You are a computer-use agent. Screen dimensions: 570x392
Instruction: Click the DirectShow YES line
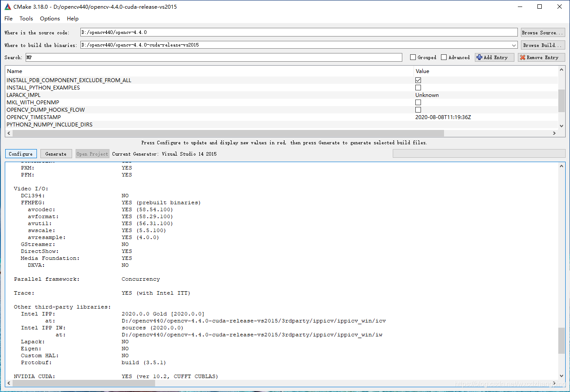[x=76, y=251]
